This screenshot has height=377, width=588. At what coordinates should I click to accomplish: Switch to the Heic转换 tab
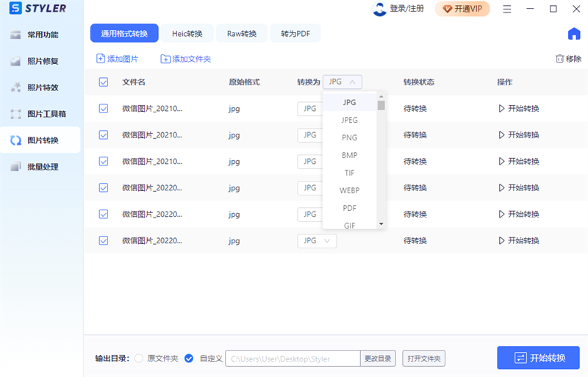pyautogui.click(x=187, y=34)
